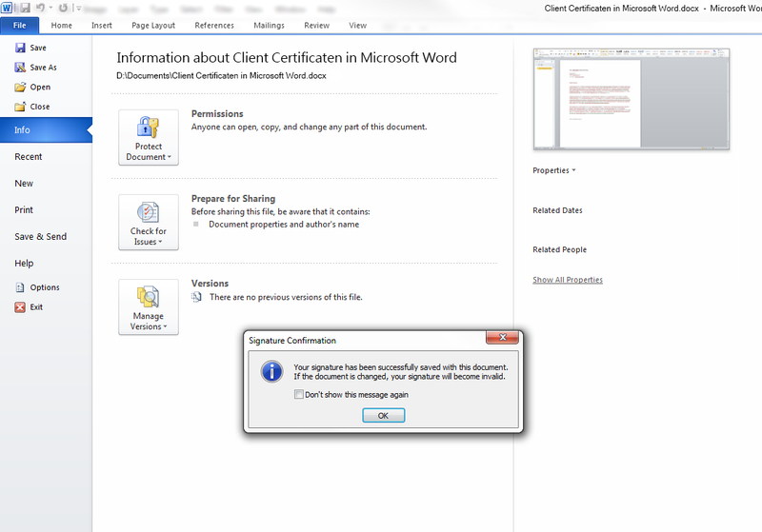Click the Close document icon
Screen dimensions: 762x532
pos(20,107)
